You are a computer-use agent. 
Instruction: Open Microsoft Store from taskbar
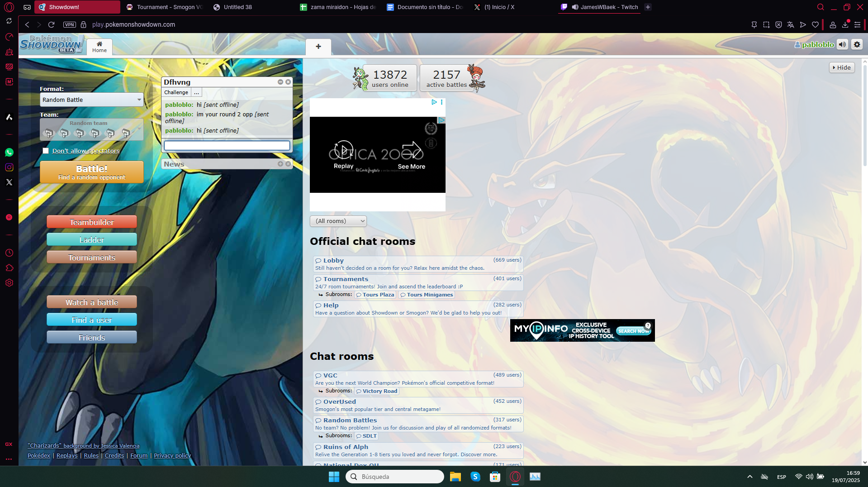495,477
